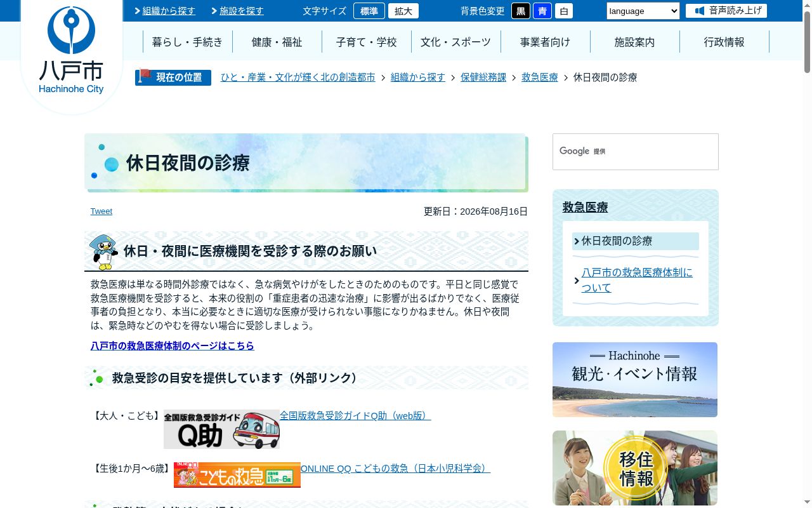Open the 移住情報 banner

(635, 468)
